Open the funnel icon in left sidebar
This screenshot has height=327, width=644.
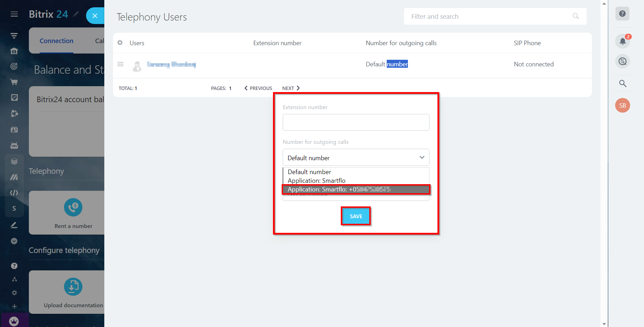[x=14, y=36]
